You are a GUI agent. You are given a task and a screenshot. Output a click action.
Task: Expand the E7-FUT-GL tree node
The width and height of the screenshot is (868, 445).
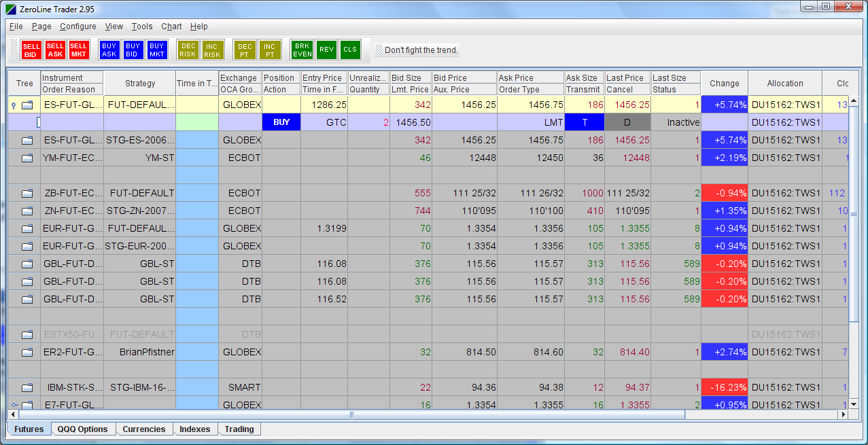click(x=14, y=405)
